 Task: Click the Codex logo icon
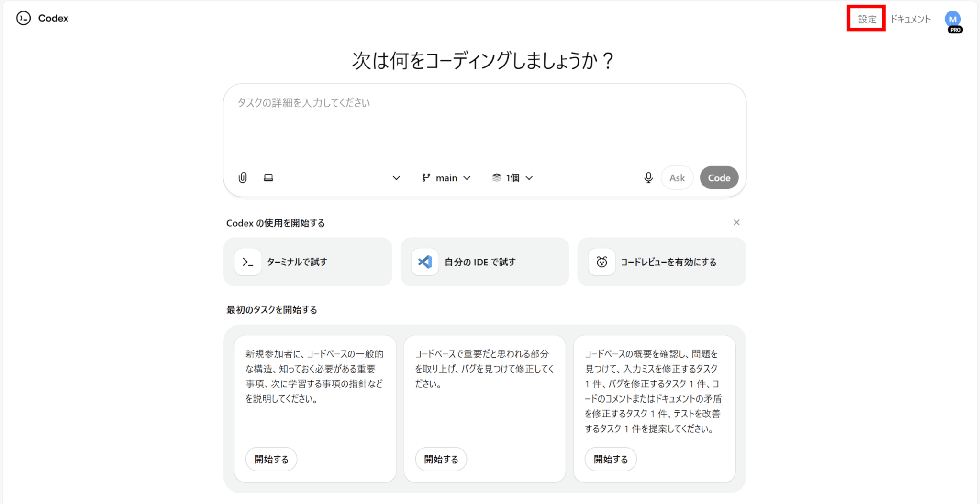pos(23,18)
